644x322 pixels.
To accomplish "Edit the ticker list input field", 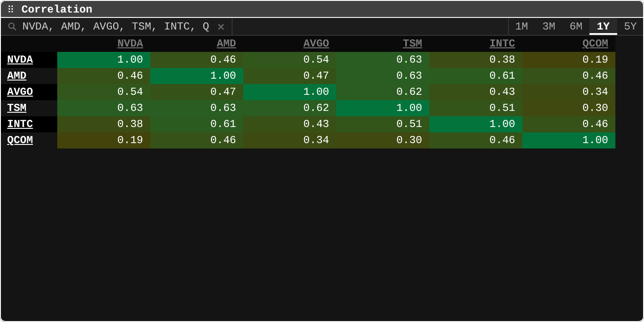I will [x=116, y=27].
